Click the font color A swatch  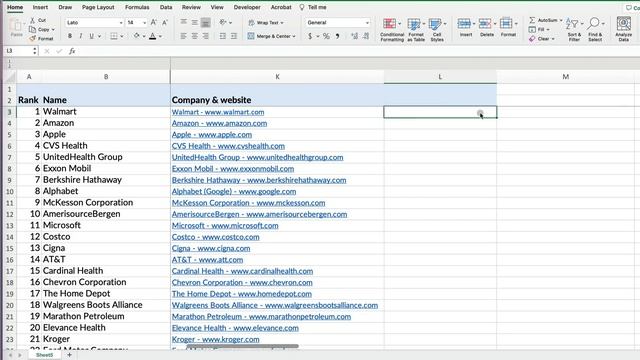point(153,36)
